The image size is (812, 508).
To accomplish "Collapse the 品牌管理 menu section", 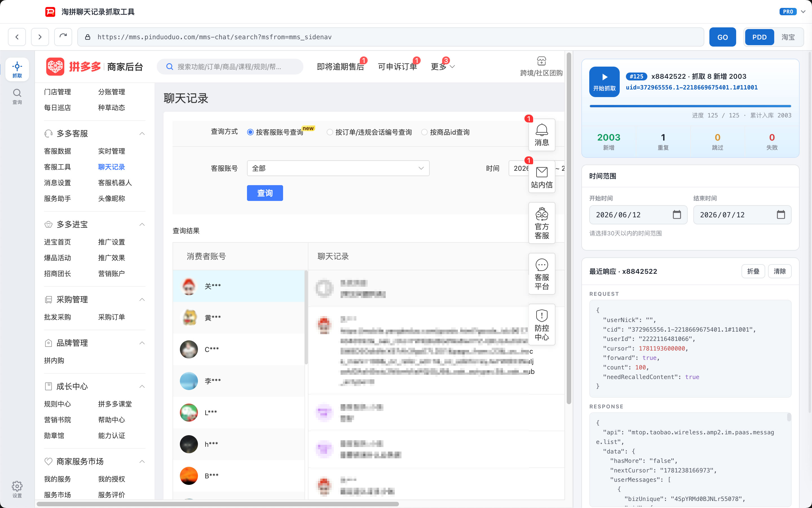I will (x=142, y=343).
